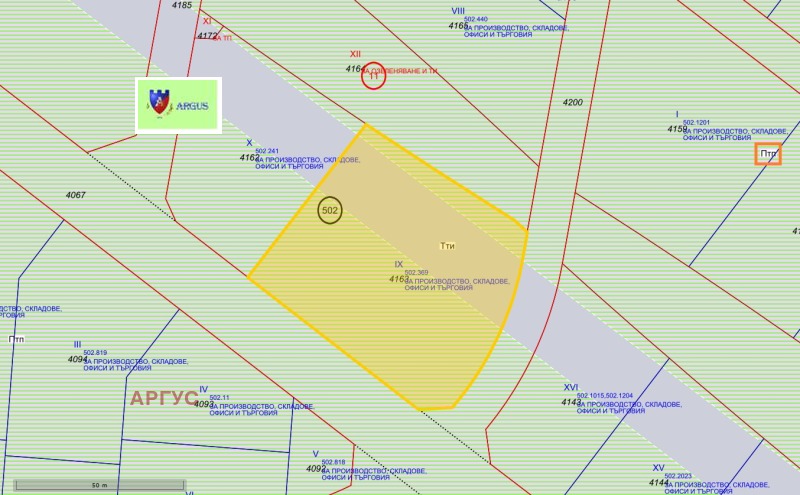Click the Тти label in highlighted parcel

pyautogui.click(x=448, y=245)
